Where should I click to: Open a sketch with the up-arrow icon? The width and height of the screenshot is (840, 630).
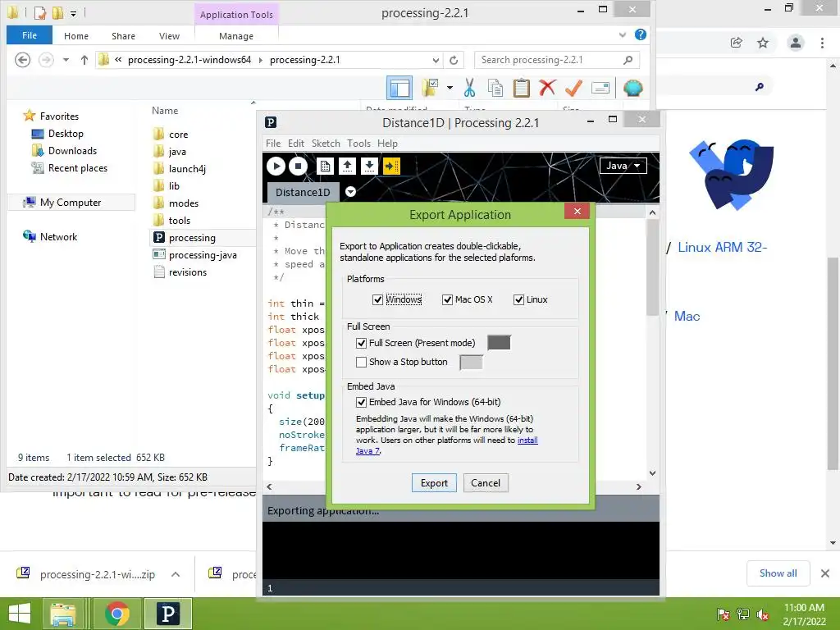coord(347,166)
